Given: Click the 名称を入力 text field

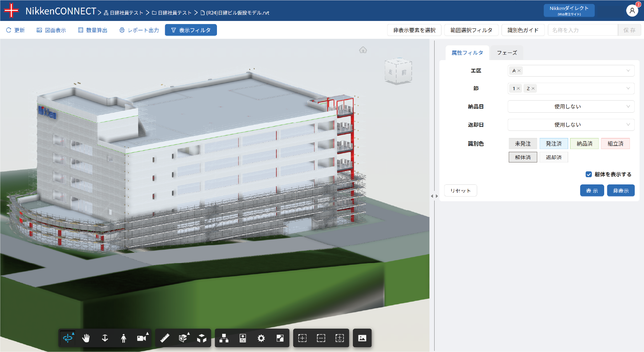Looking at the screenshot, I should (x=583, y=30).
